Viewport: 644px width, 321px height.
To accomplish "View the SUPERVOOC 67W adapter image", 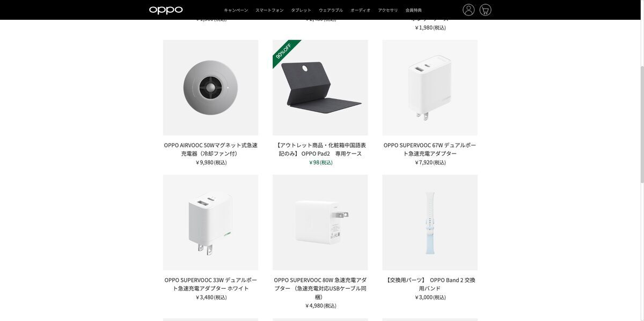I will click(x=430, y=87).
